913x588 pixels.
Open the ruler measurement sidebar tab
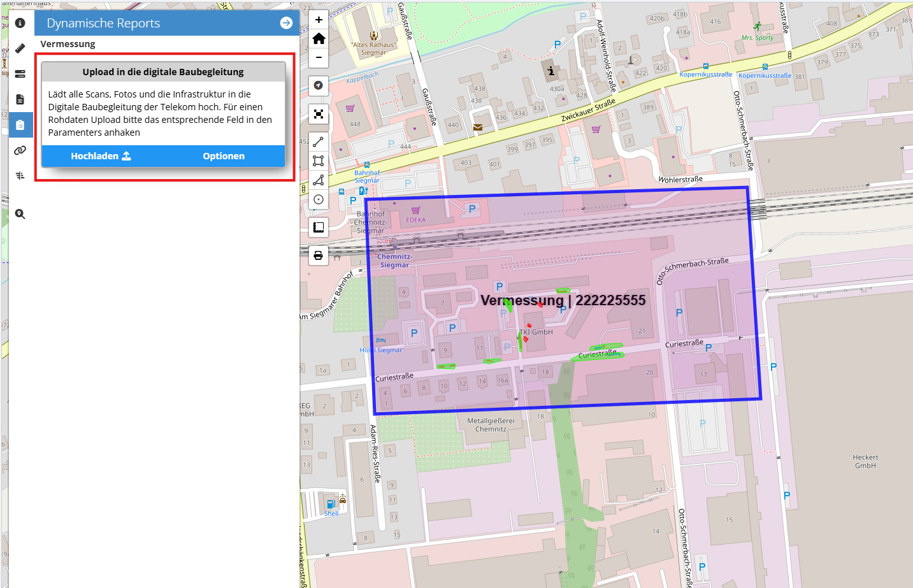point(20,48)
